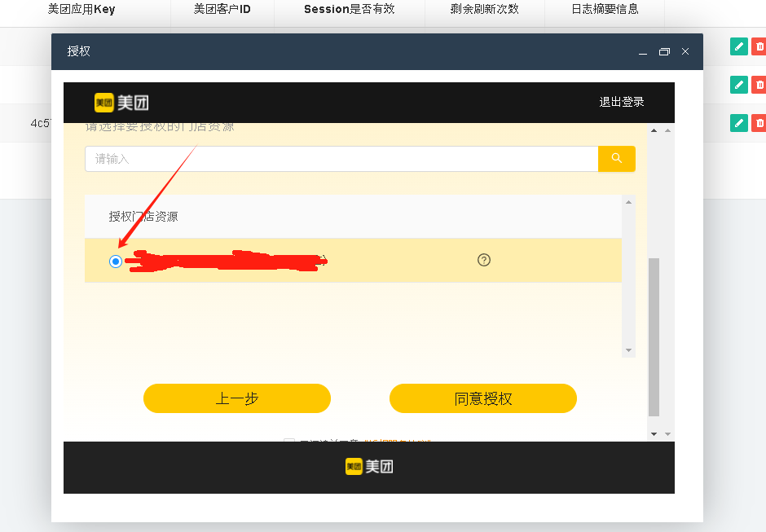The height and width of the screenshot is (532, 766).
Task: Select the redacted store radio button
Action: pyautogui.click(x=116, y=262)
